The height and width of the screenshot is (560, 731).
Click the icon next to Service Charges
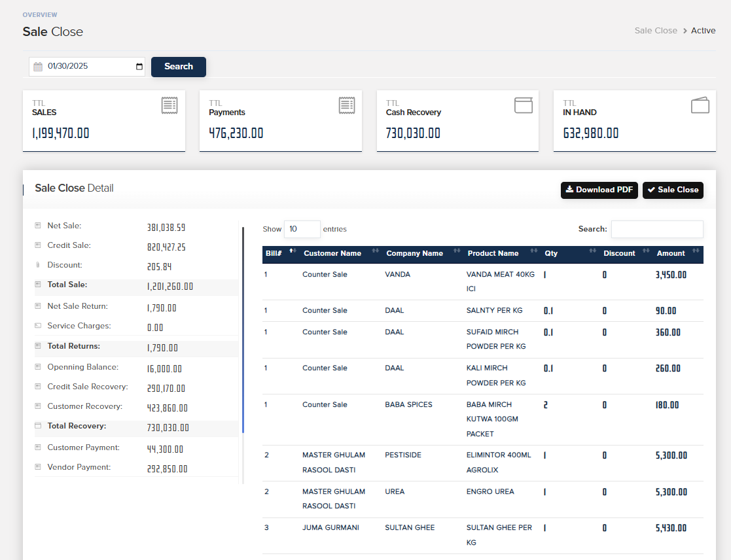[38, 326]
